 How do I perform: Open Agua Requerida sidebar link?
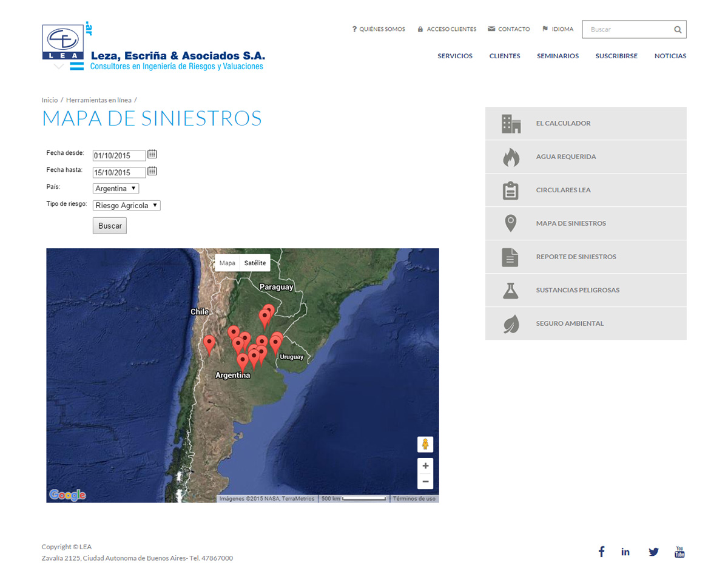pos(586,157)
